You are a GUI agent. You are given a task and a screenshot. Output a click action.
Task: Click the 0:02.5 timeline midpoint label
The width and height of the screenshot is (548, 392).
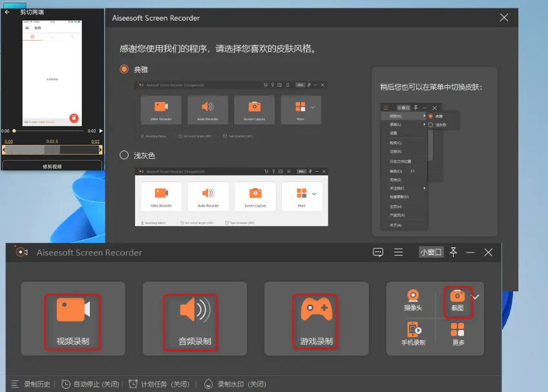coord(52,141)
